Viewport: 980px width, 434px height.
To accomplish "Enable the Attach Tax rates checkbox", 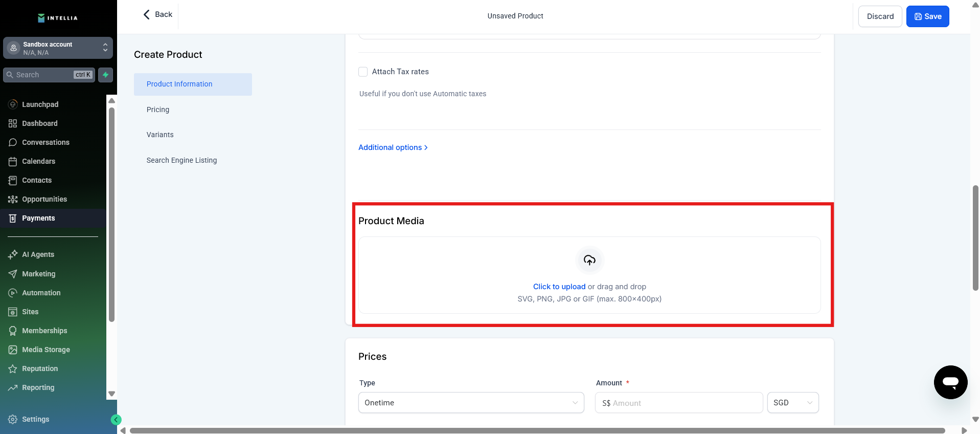I will coord(363,72).
